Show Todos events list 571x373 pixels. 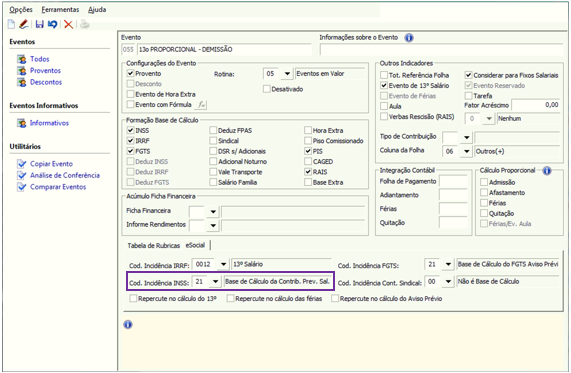[40, 59]
